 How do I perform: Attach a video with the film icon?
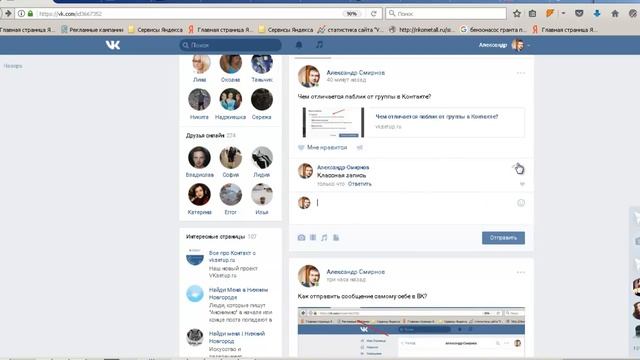(313, 238)
